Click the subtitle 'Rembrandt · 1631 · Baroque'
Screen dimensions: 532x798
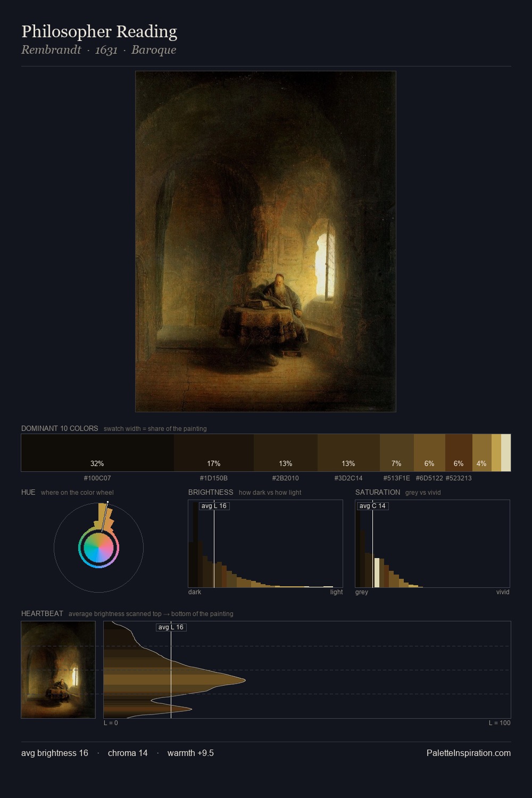(x=99, y=50)
